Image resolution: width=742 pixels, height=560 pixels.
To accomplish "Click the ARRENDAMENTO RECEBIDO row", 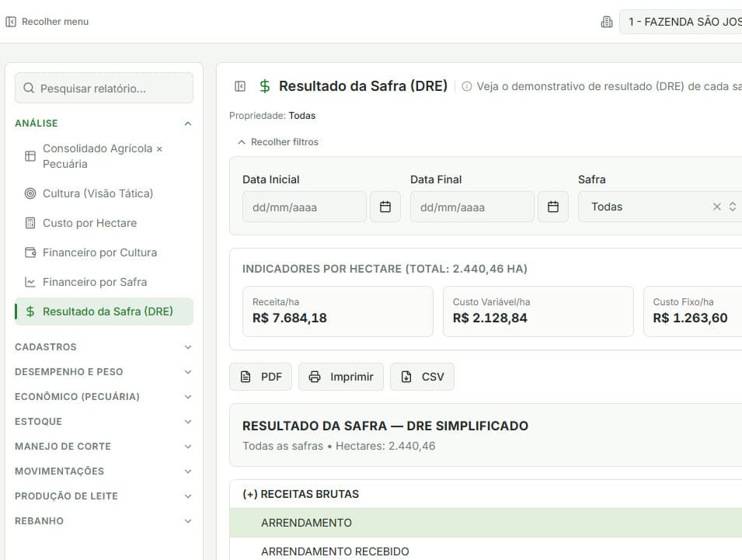I will (x=486, y=550).
